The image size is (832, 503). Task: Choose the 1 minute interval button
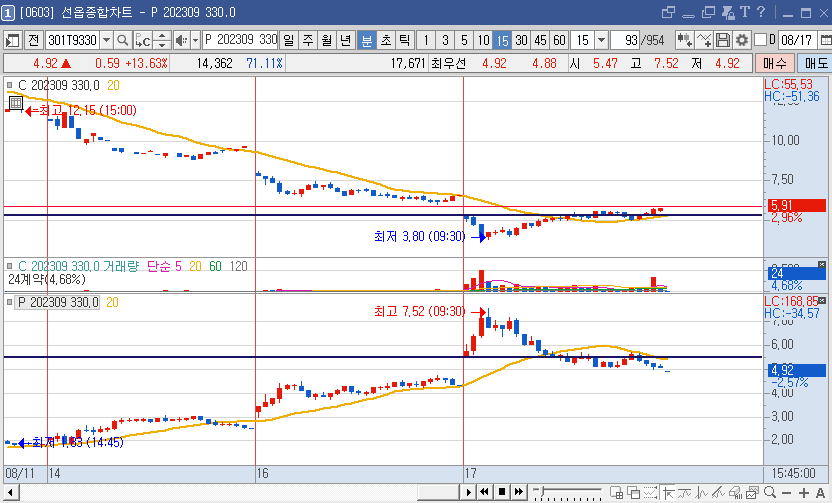[426, 40]
